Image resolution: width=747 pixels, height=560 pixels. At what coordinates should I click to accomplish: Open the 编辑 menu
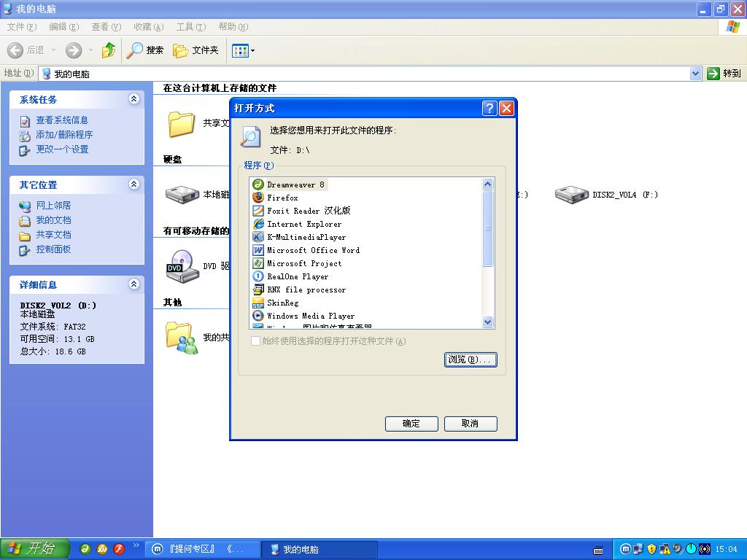[x=64, y=27]
